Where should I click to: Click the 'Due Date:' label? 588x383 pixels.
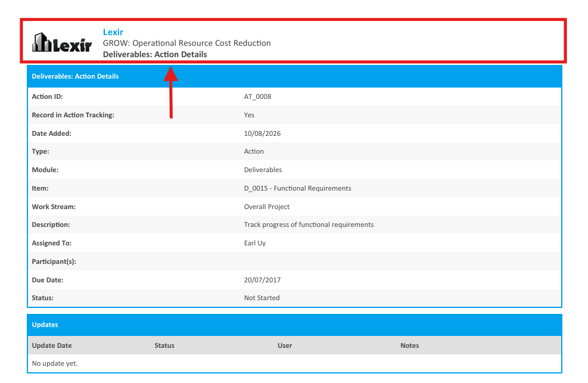(x=48, y=280)
